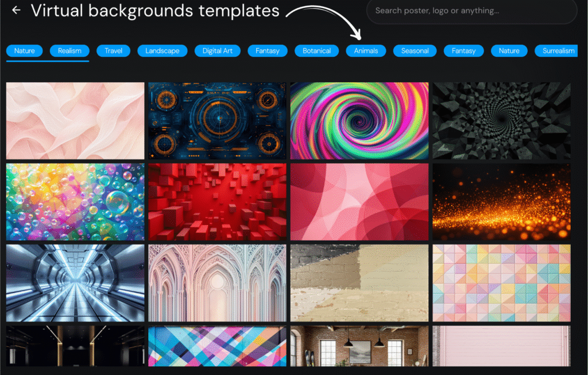The image size is (588, 375).
Task: Select the Travel category chip
Action: coord(113,51)
